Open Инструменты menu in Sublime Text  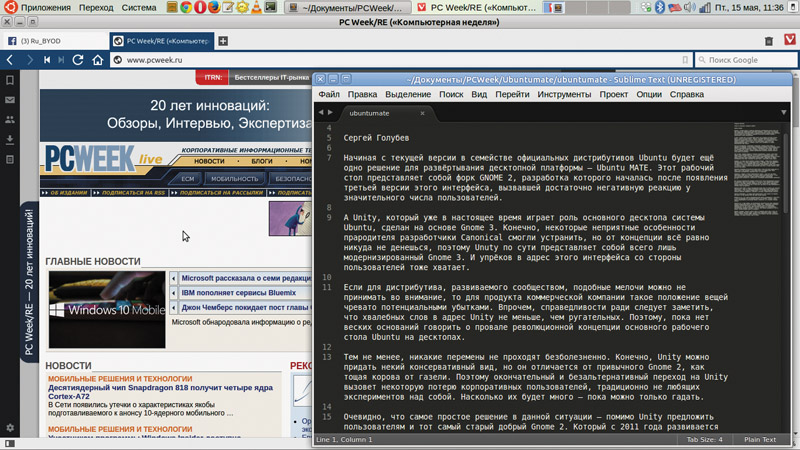click(564, 94)
